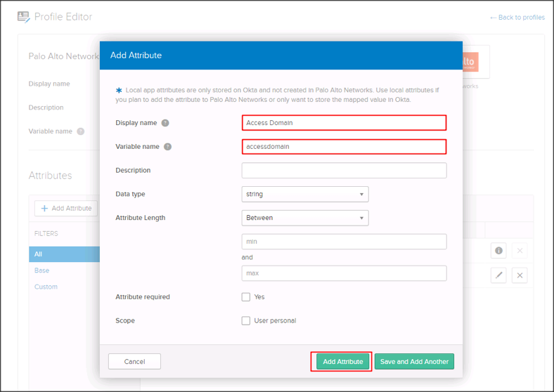
Task: Click the pencil edit icon
Action: [x=498, y=275]
